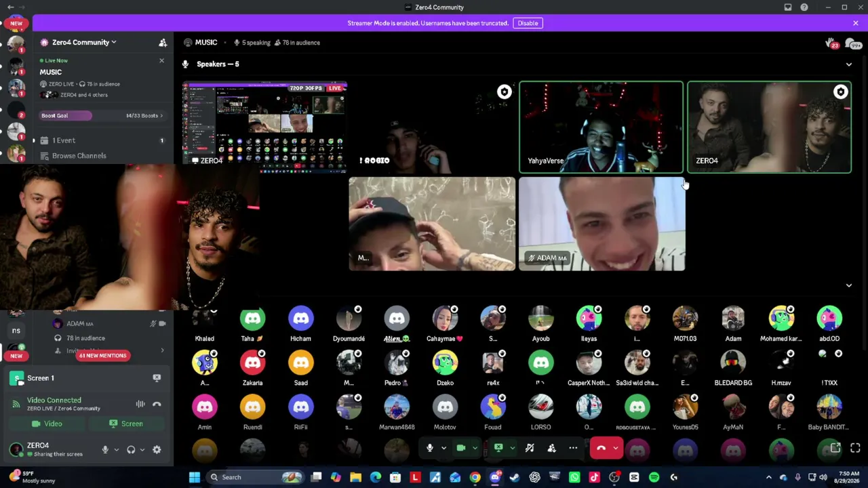Disable Streamer Mode
Image resolution: width=868 pixels, height=488 pixels.
click(528, 23)
